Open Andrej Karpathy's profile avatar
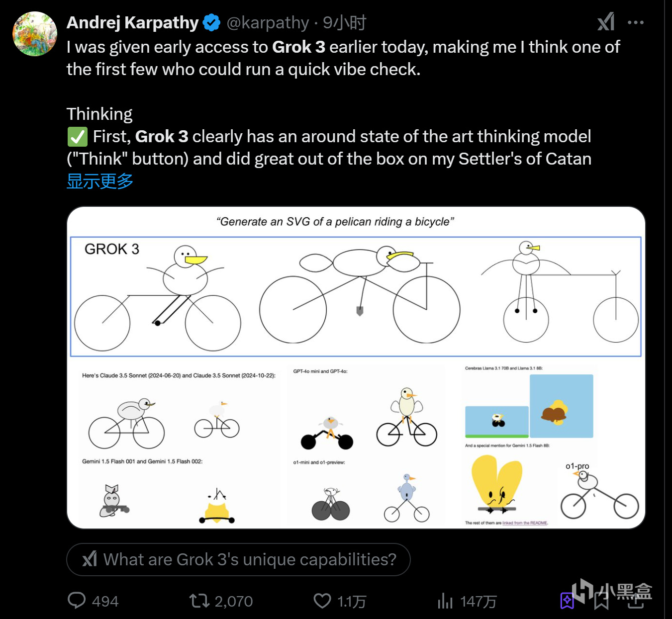The image size is (672, 619). [34, 34]
